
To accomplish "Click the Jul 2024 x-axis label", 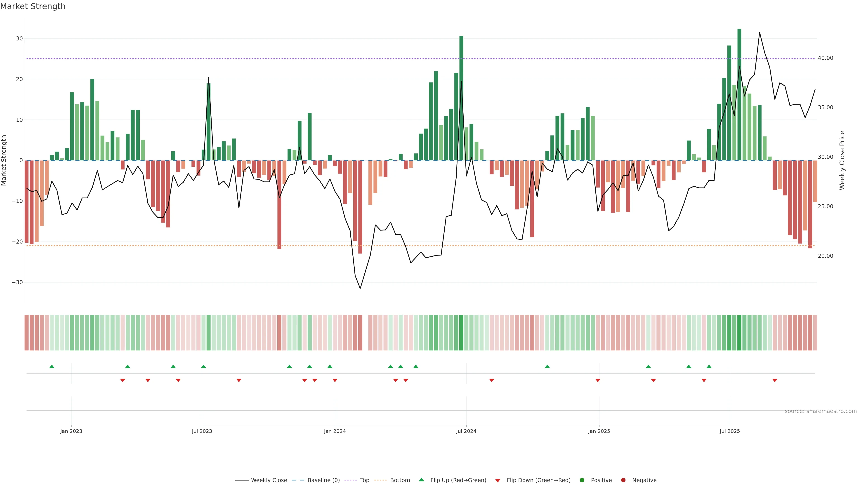I will coord(466,431).
